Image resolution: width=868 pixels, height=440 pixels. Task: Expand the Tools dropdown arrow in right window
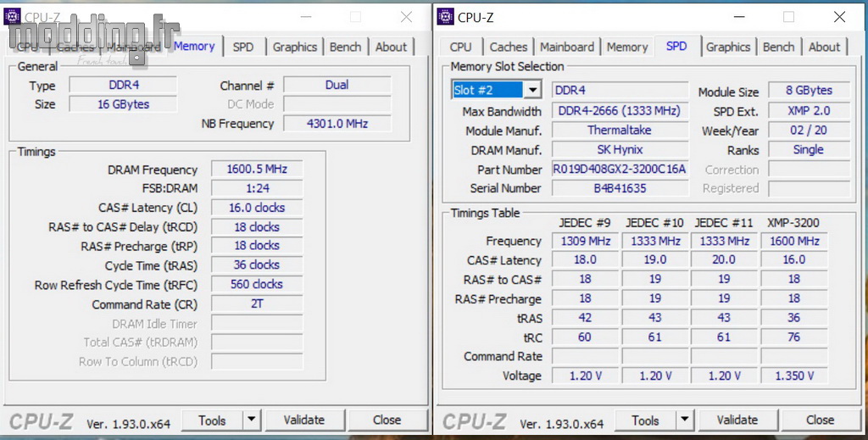(x=685, y=420)
